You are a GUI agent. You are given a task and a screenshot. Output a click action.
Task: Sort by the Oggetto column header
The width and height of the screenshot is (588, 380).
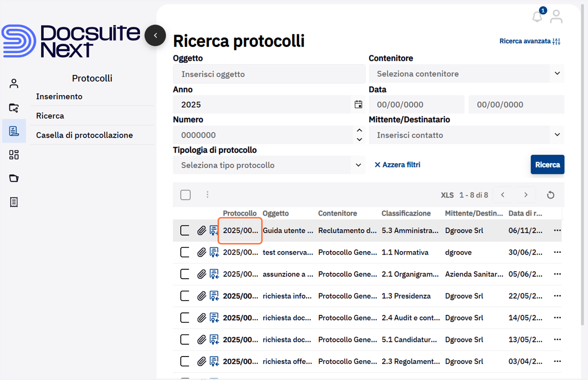pyautogui.click(x=276, y=213)
